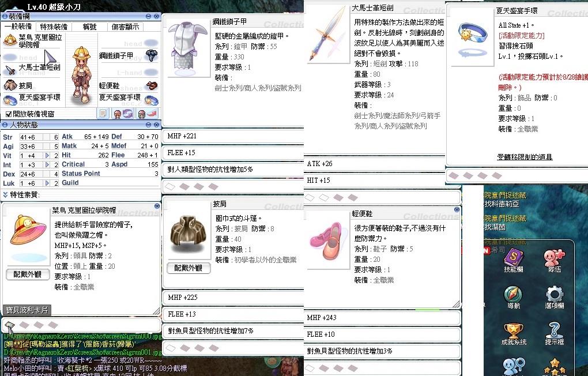The width and height of the screenshot is (588, 376).
Task: Close the 菜鳥 克里圖拉學院帽 detail window
Action: point(157,206)
